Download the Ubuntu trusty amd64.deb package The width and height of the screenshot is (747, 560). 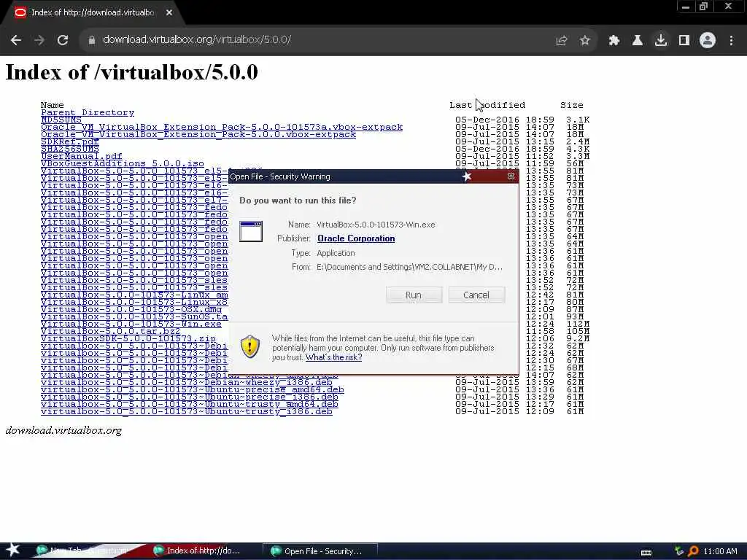[x=190, y=404]
